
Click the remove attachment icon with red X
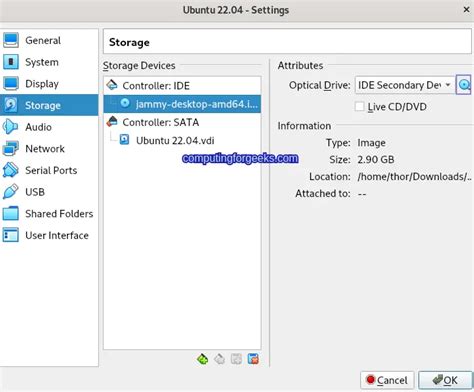coord(253,359)
